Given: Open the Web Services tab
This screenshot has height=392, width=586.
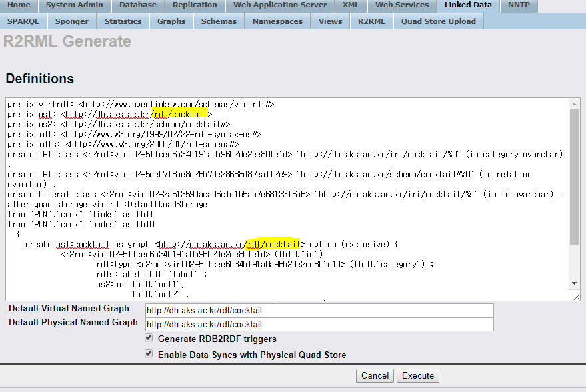Looking at the screenshot, I should (x=402, y=5).
